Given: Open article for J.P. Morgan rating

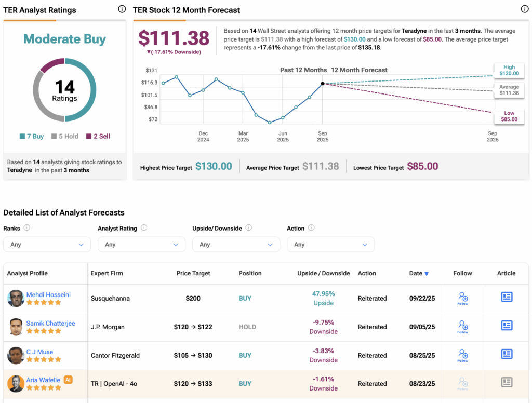Looking at the screenshot, I should [507, 326].
